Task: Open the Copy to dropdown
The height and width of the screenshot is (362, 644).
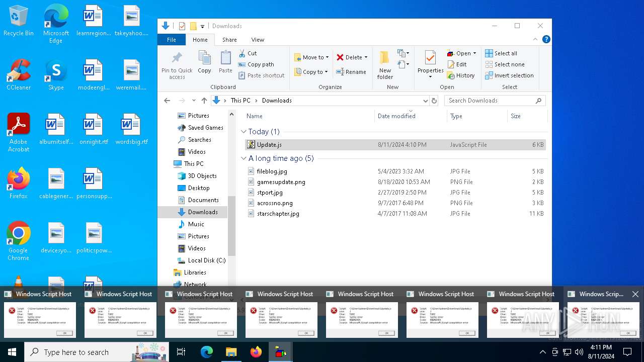Action: [x=311, y=72]
